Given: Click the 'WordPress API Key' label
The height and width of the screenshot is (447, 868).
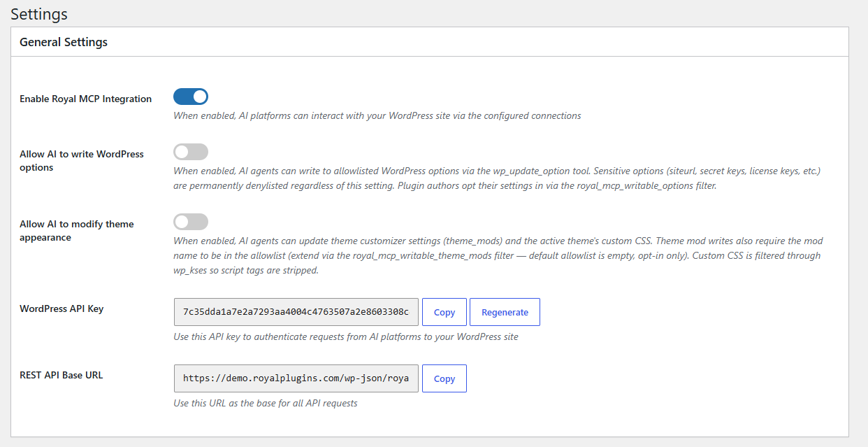Looking at the screenshot, I should tap(62, 308).
